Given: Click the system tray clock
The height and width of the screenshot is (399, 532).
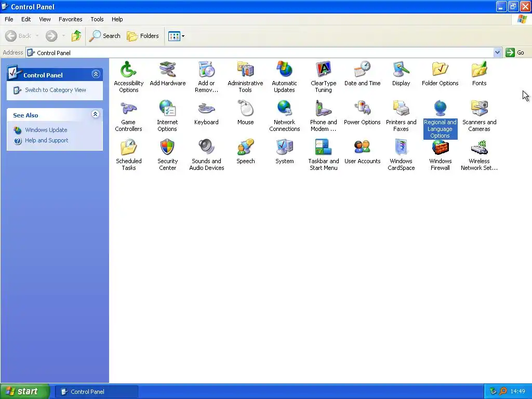Looking at the screenshot, I should pos(517,392).
